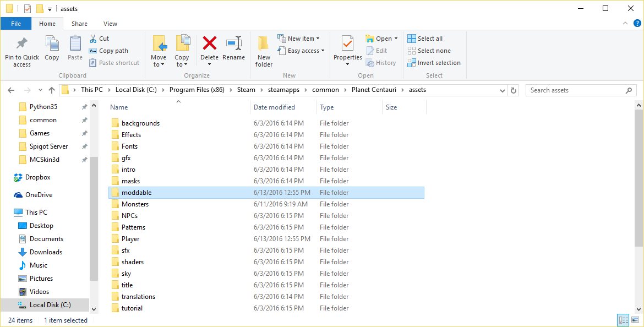Sort by Date modified column header

tap(274, 107)
